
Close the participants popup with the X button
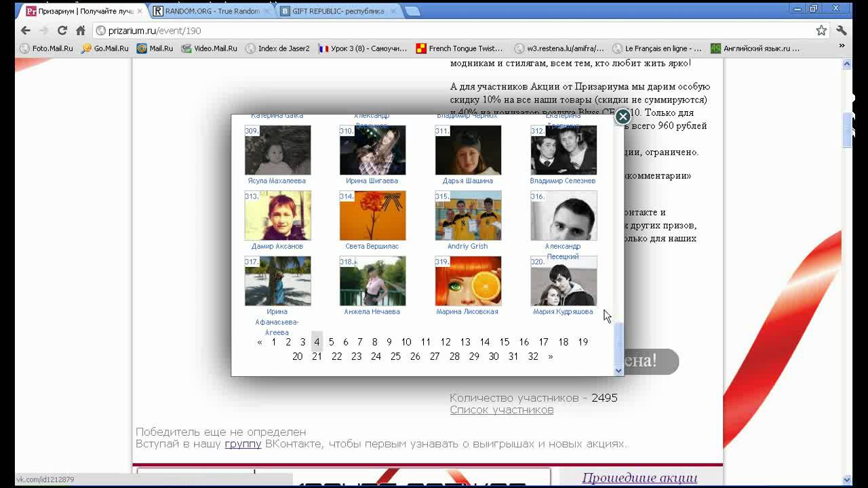623,117
